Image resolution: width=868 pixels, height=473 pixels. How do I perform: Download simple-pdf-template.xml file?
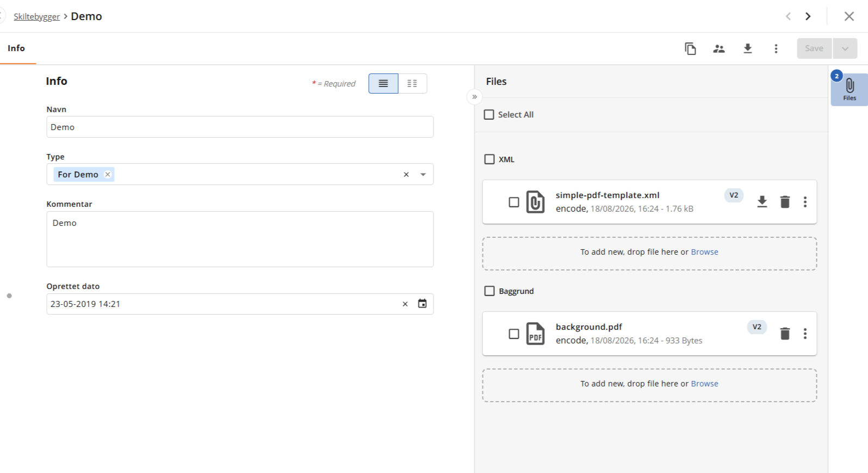[x=762, y=202]
